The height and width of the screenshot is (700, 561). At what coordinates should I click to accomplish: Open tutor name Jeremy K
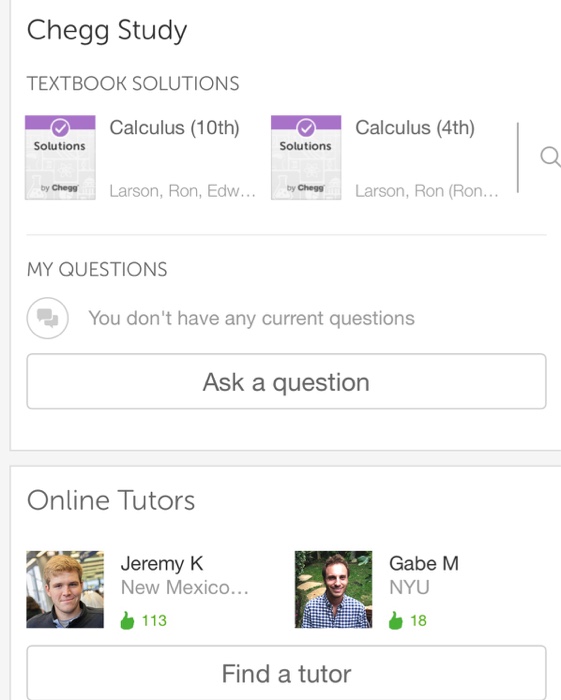click(162, 564)
